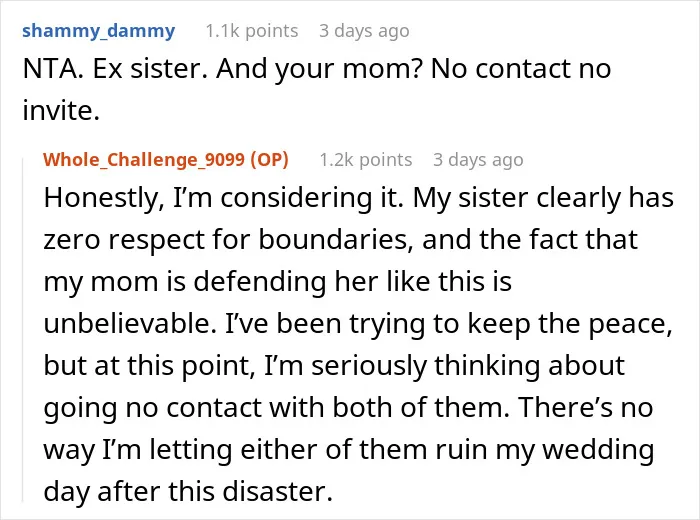Image resolution: width=700 pixels, height=520 pixels.
Task: Open shammy_dammy's user profile
Action: point(98,31)
